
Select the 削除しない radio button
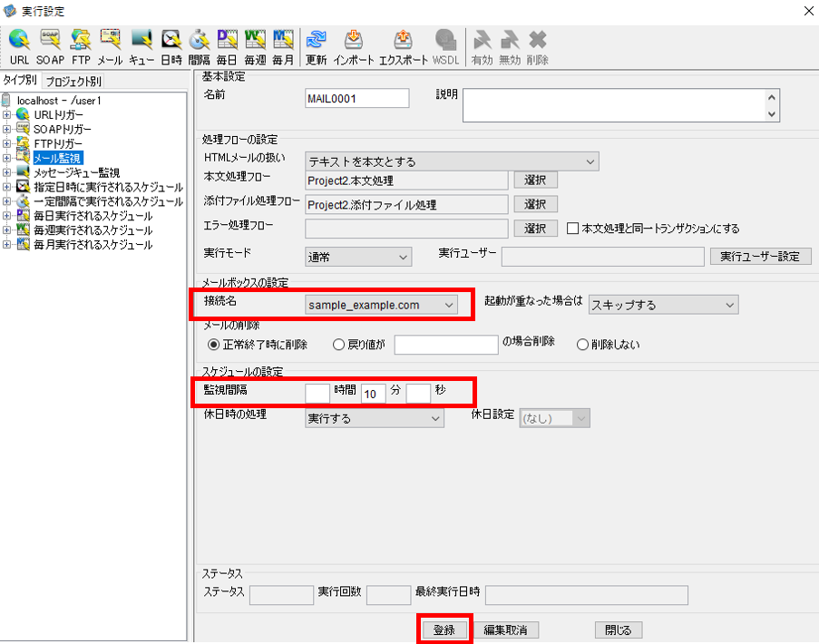[582, 345]
